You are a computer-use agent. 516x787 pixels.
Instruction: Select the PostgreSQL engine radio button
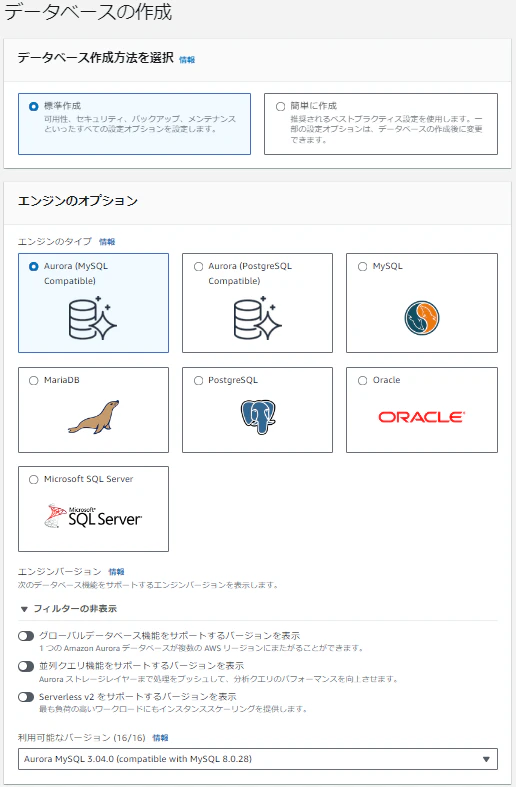click(198, 380)
